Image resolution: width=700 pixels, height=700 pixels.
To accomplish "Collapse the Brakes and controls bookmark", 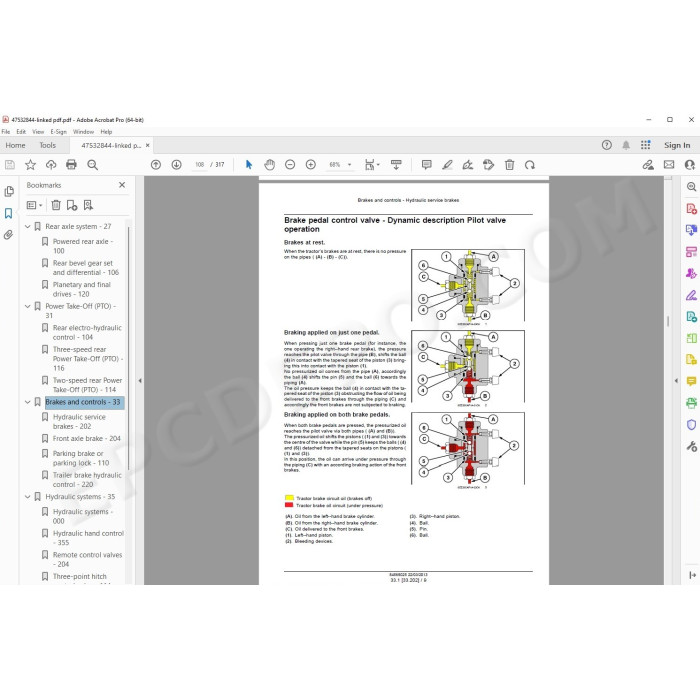I will coord(28,402).
